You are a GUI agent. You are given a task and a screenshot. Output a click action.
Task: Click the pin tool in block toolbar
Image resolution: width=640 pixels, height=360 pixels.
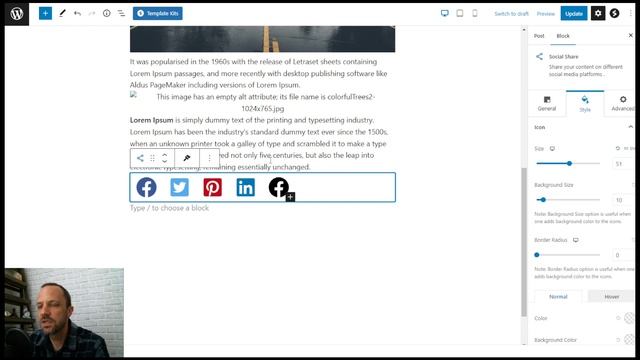coord(187,158)
